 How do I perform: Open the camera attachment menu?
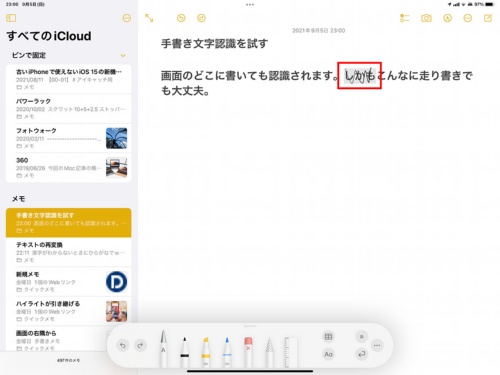click(426, 18)
